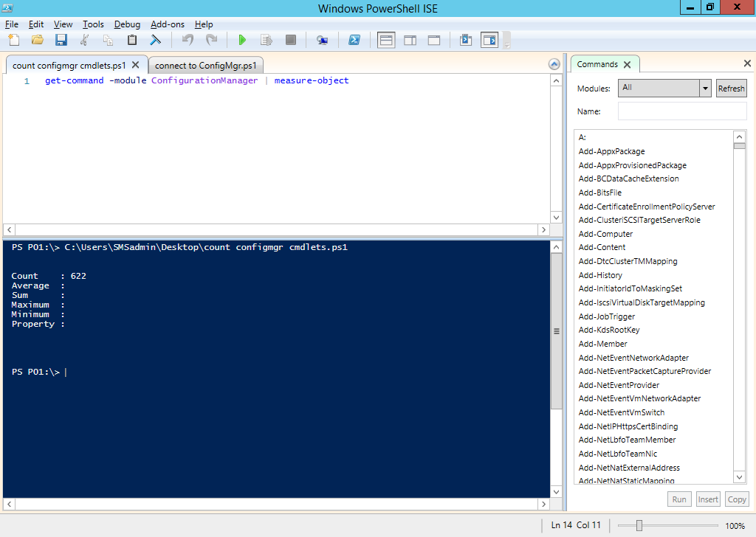
Task: Select the Commands tab
Action: (x=597, y=64)
